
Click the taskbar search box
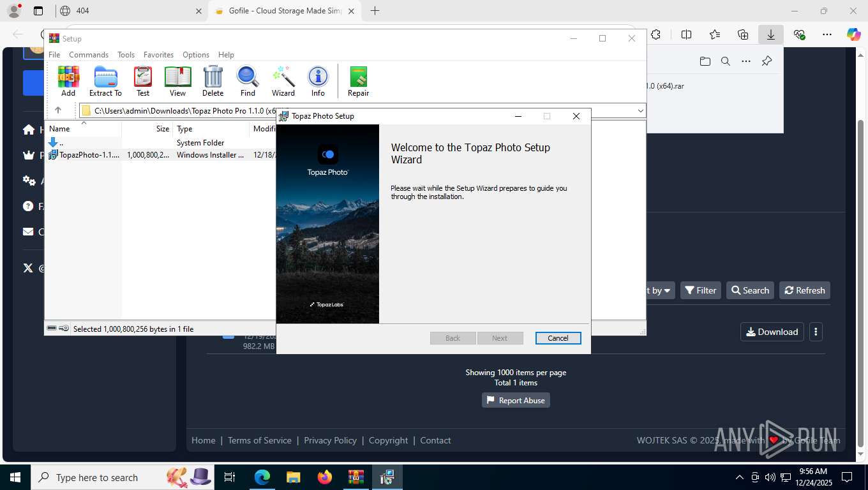coord(123,477)
